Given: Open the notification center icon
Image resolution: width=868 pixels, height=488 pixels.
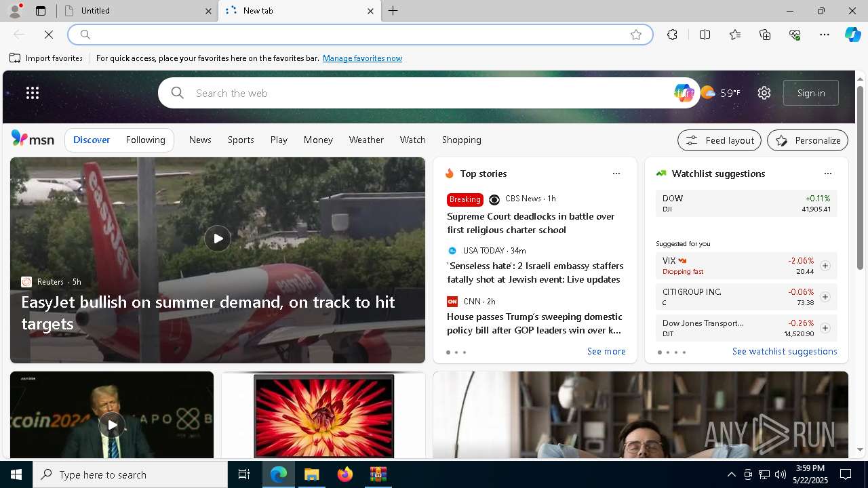Looking at the screenshot, I should [846, 474].
